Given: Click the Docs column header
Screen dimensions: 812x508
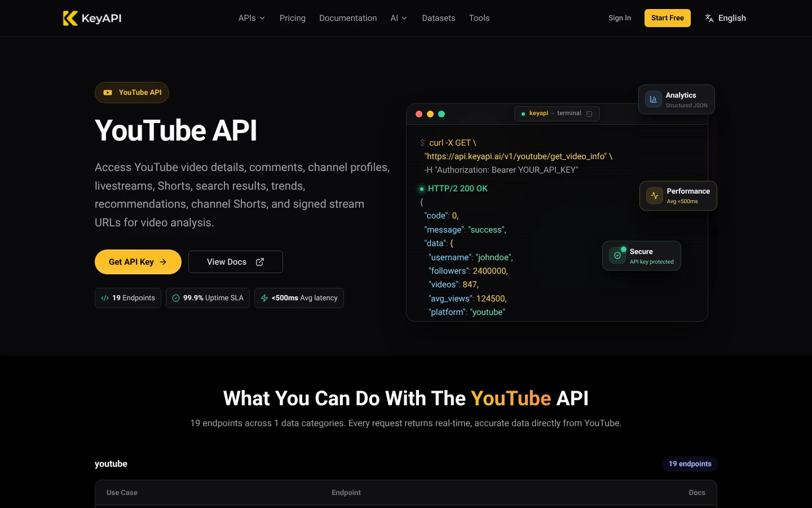Looking at the screenshot, I should click(697, 493).
